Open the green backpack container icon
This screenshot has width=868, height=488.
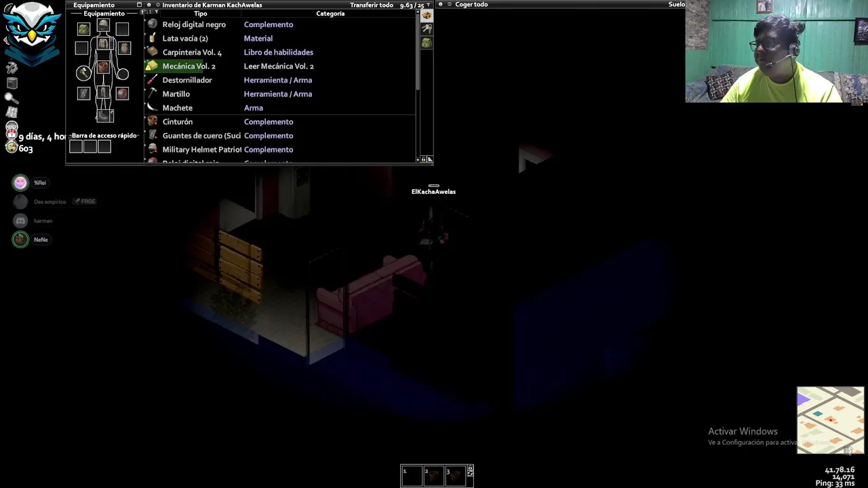tap(427, 43)
